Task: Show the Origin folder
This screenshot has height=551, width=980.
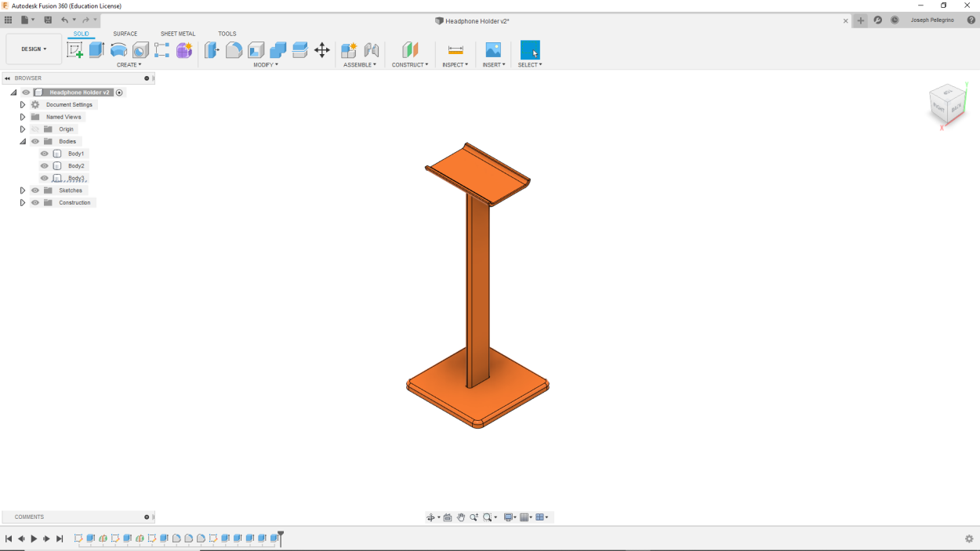Action: pyautogui.click(x=35, y=129)
